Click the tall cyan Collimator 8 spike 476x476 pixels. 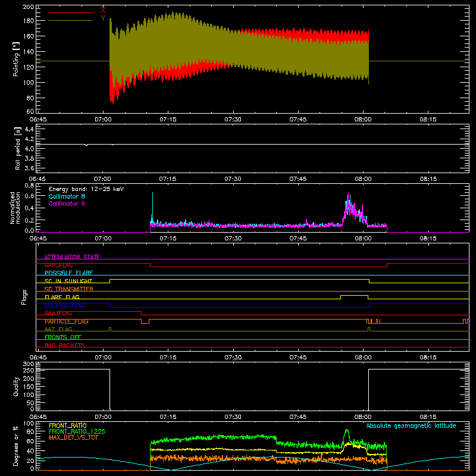coord(152,206)
